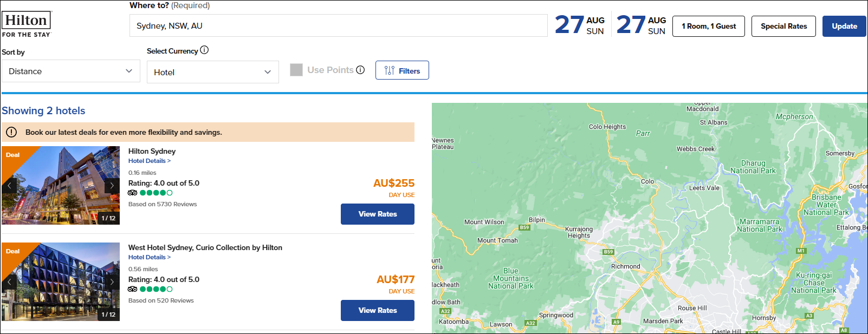Click the Special Rates button
Image resolution: width=868 pixels, height=334 pixels.
(x=783, y=26)
